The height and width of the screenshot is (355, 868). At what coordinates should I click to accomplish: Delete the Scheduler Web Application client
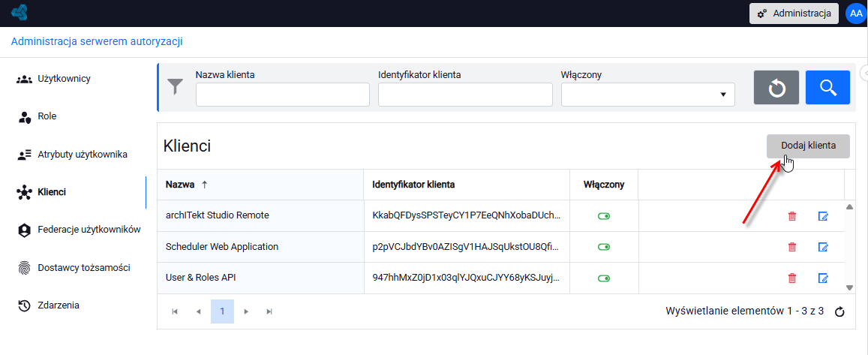coord(792,247)
